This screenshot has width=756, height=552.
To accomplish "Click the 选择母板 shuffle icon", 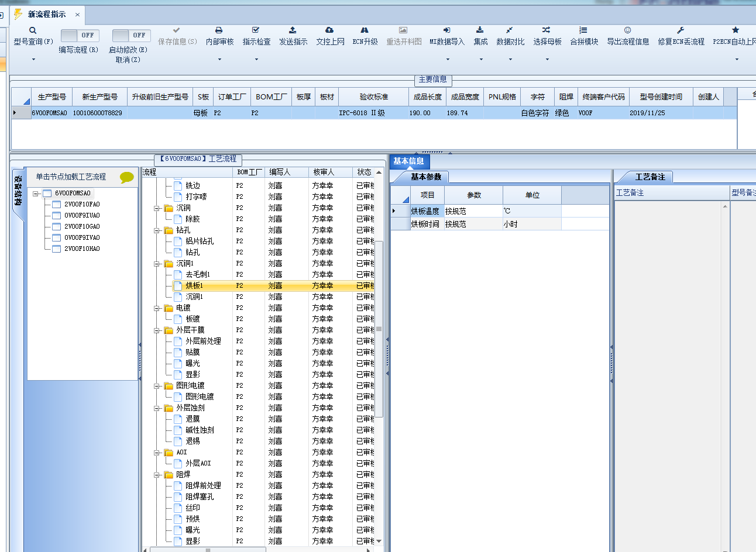I will pos(546,30).
